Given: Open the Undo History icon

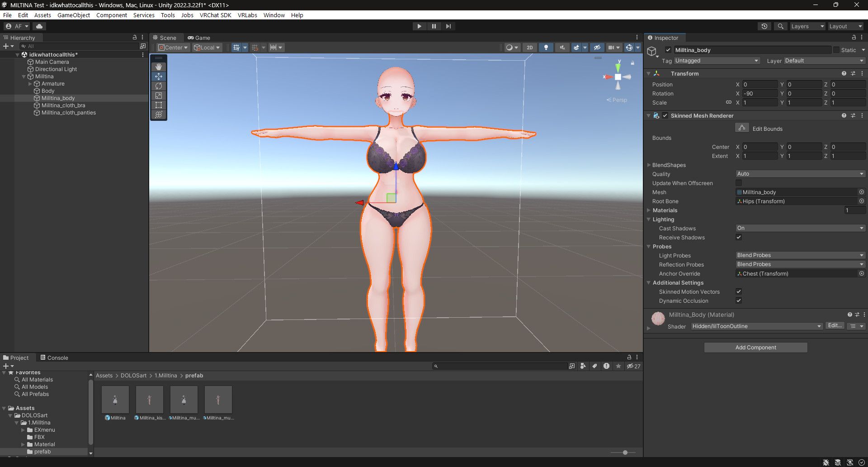Looking at the screenshot, I should pos(764,26).
